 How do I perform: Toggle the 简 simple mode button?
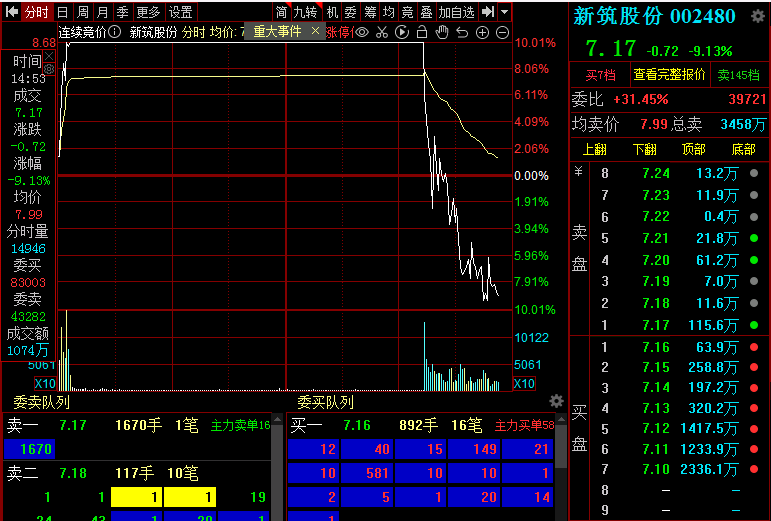point(281,11)
